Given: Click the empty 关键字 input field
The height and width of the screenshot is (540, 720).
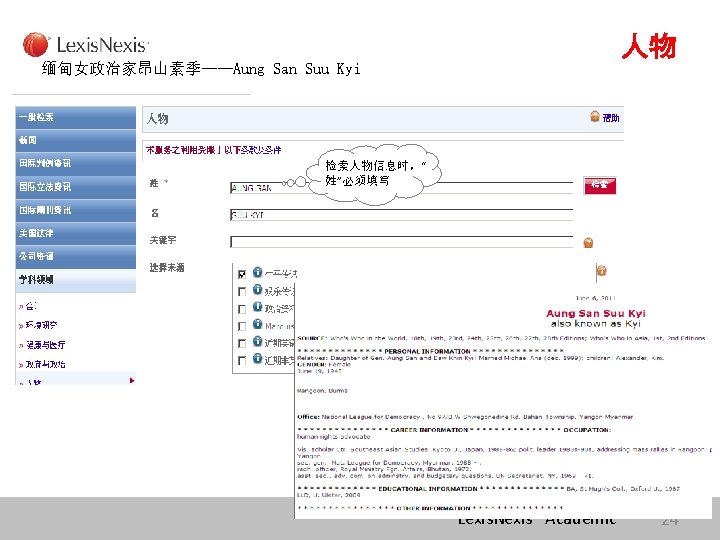Looking at the screenshot, I should point(402,242).
